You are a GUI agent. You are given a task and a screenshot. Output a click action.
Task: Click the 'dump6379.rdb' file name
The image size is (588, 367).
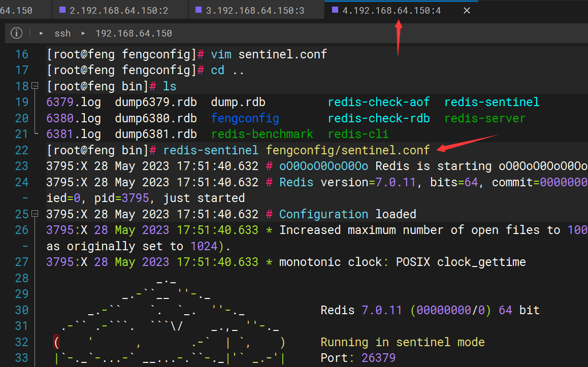[x=156, y=102]
